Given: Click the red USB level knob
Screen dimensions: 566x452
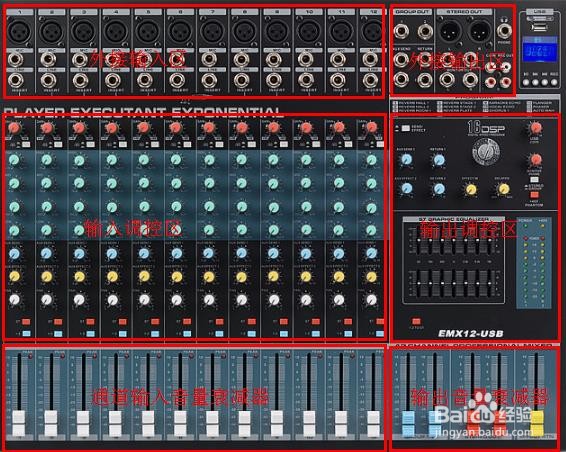Looking at the screenshot, I should click(x=535, y=128).
